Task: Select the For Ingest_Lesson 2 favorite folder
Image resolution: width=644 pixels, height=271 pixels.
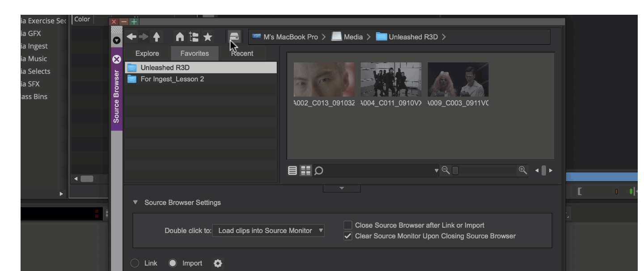Action: tap(201, 79)
